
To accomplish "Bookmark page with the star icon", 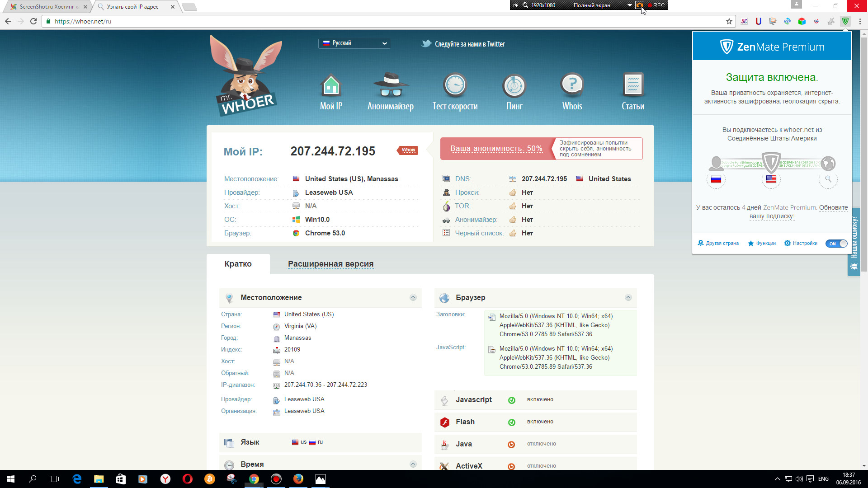I will pos(729,21).
